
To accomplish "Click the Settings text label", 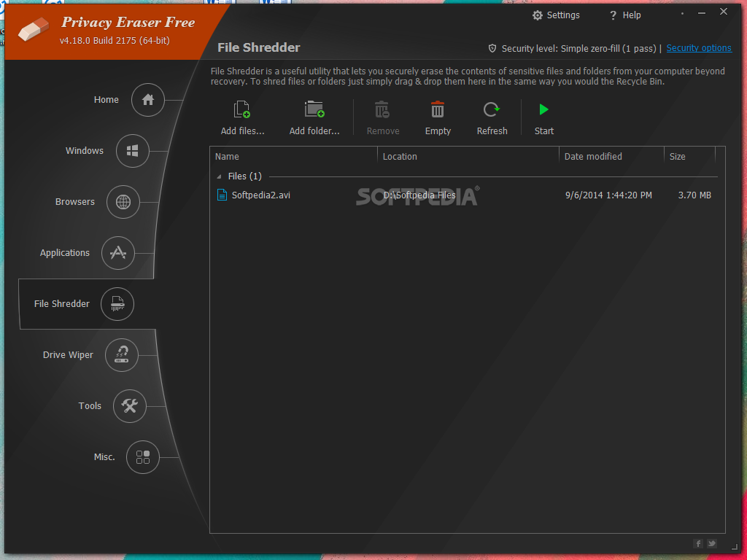I will (563, 15).
